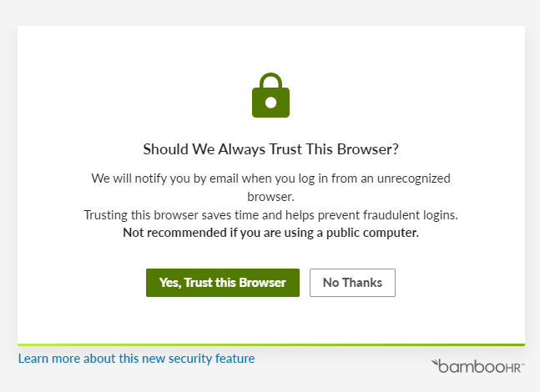The height and width of the screenshot is (392, 540).
Task: Click the word "browser." on the second paragraph line
Action: coord(270,197)
